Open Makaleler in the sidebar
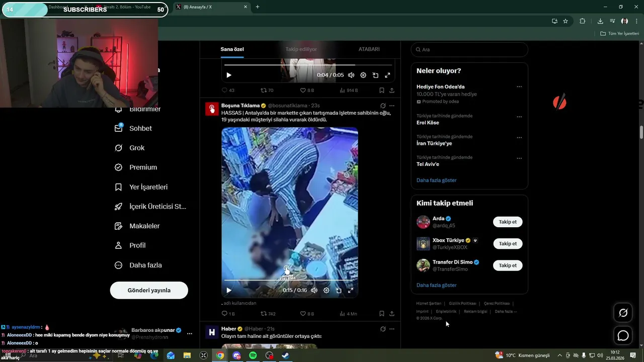 137,226
